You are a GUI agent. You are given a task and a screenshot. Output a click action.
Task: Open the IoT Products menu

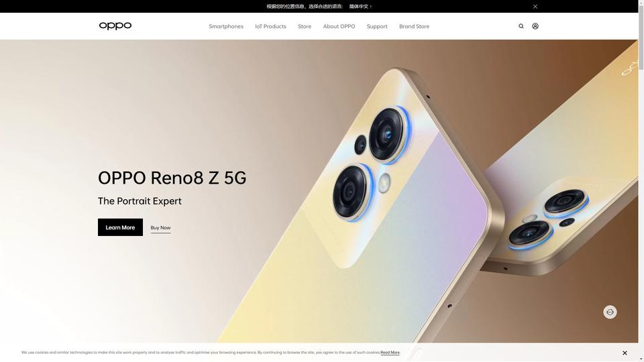tap(270, 26)
